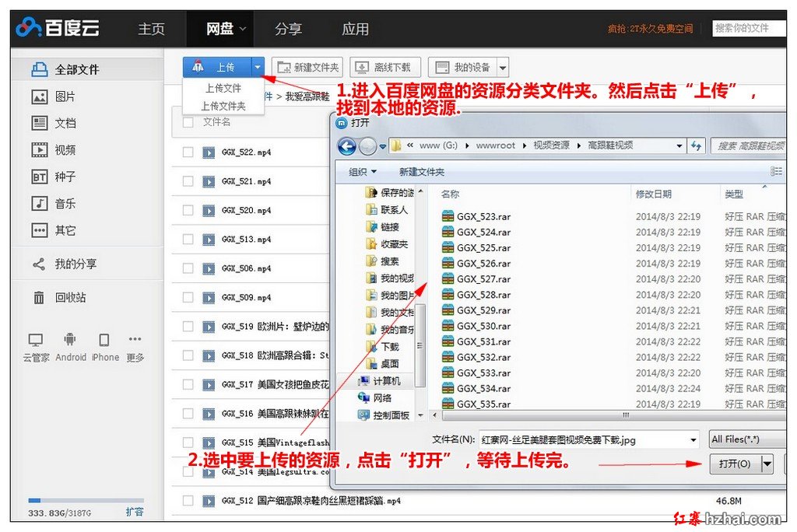Check the box next to GGX_522.mp4

click(x=188, y=152)
